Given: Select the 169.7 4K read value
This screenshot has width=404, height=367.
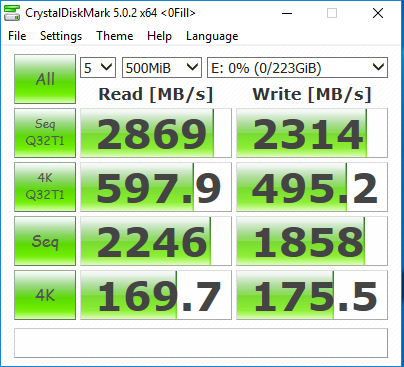Looking at the screenshot, I should (x=156, y=295).
